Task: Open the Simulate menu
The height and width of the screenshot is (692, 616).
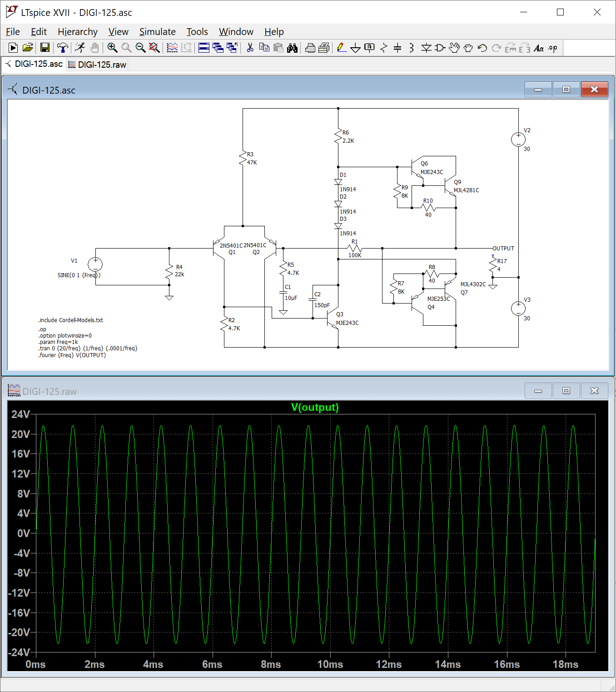Action: (157, 32)
